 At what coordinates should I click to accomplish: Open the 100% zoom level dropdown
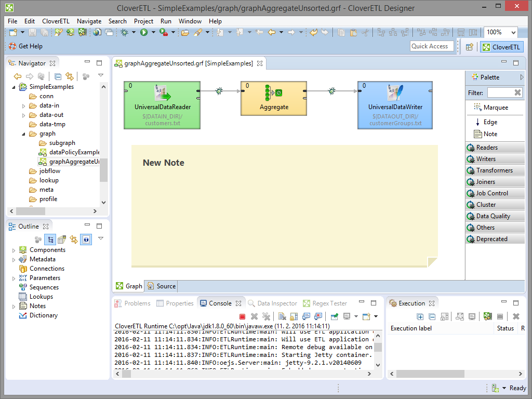pos(513,32)
